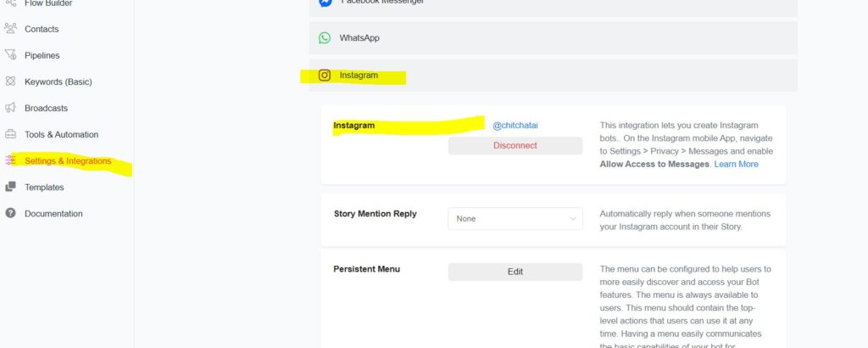Click the 'Allow Access to Messages' text

tap(654, 164)
